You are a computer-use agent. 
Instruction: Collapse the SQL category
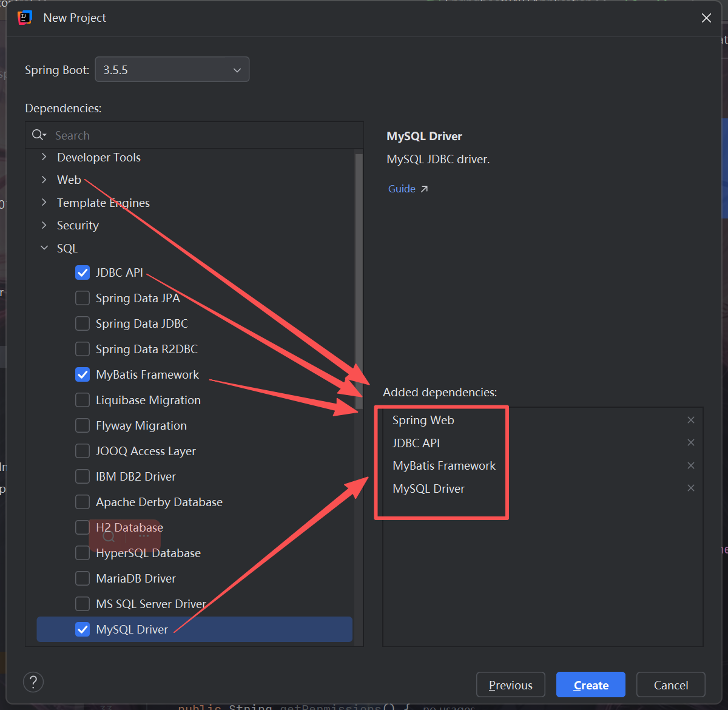44,248
